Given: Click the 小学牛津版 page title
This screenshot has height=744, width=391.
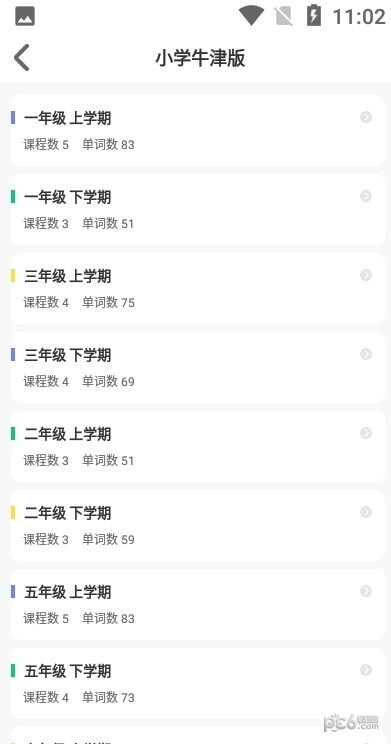Looking at the screenshot, I should click(x=200, y=58).
